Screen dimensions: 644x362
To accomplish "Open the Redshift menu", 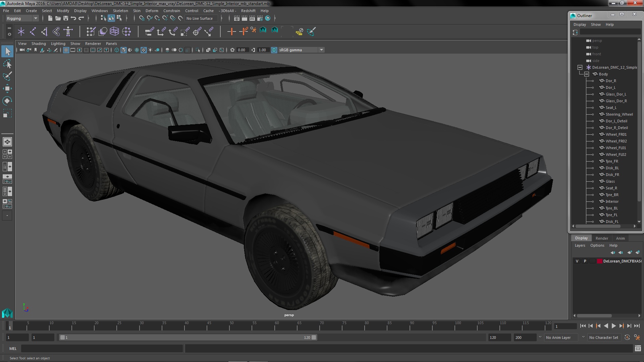I will [x=248, y=11].
